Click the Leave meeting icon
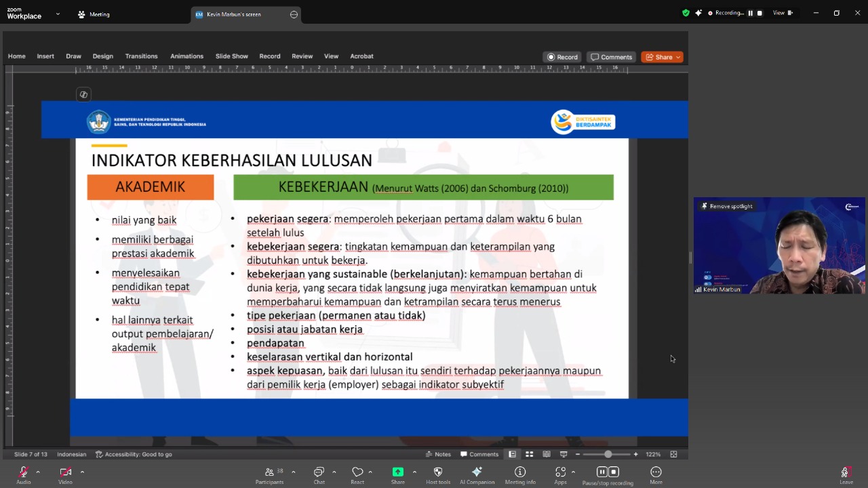868x488 pixels. coord(846,472)
